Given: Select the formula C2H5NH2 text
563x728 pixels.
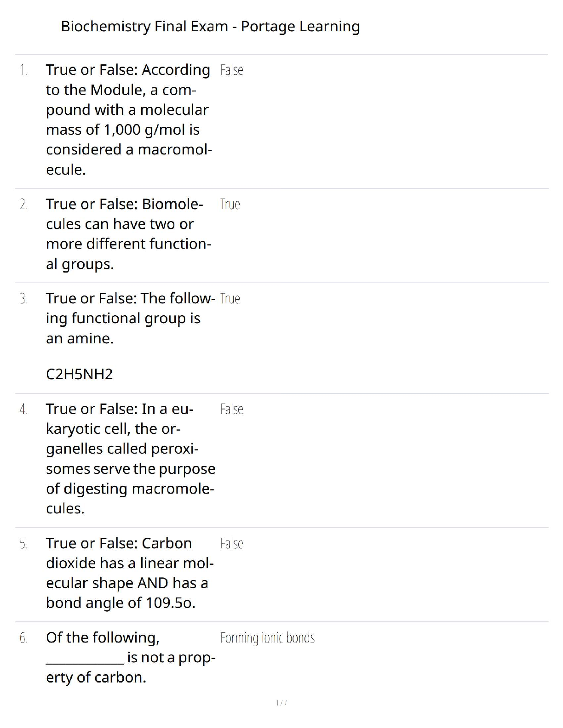Looking at the screenshot, I should click(x=80, y=375).
